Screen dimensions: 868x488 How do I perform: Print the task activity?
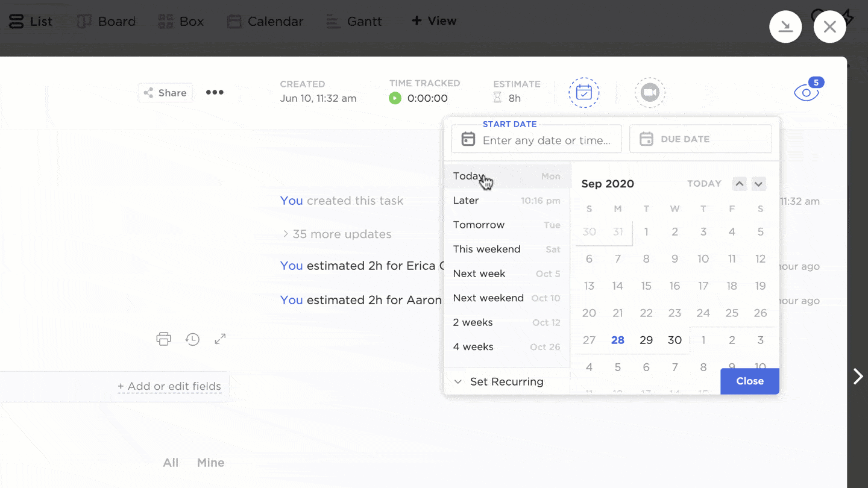[163, 339]
